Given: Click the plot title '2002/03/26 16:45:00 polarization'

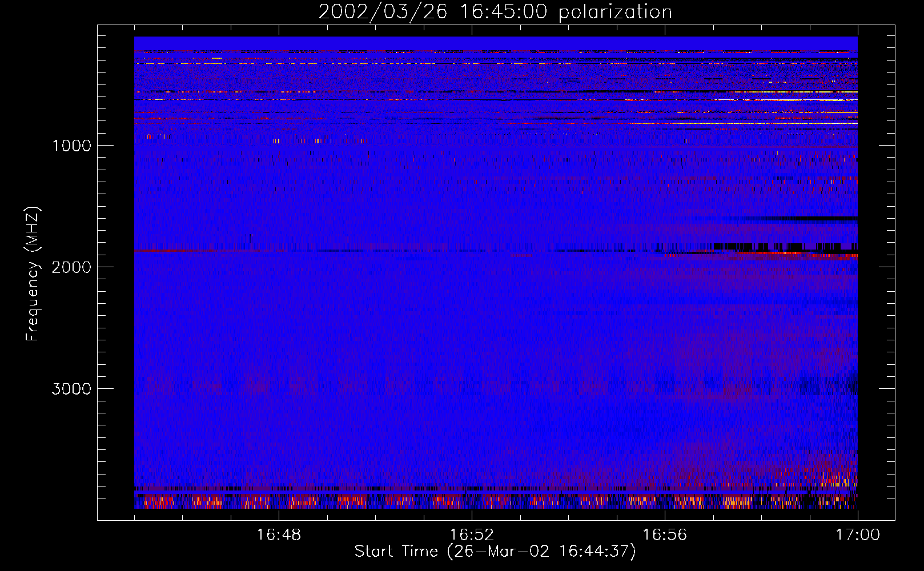Looking at the screenshot, I should point(495,12).
